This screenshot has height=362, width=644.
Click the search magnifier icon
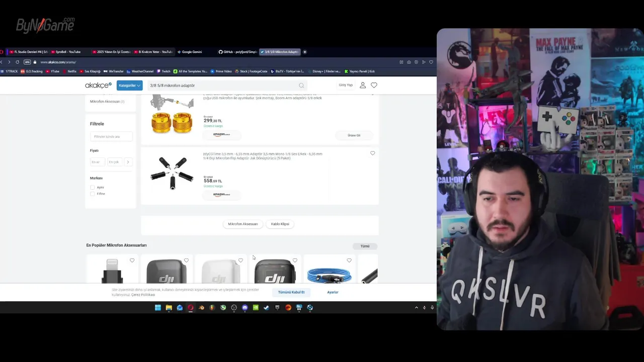pos(301,85)
